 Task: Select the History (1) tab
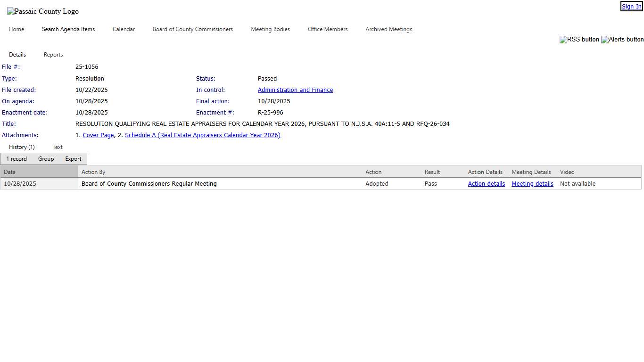point(22,147)
